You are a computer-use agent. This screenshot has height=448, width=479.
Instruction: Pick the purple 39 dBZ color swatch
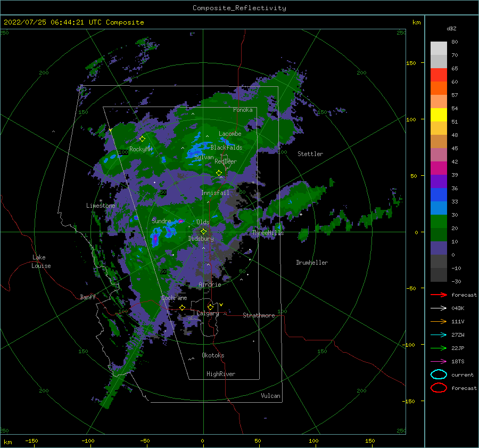(x=439, y=182)
